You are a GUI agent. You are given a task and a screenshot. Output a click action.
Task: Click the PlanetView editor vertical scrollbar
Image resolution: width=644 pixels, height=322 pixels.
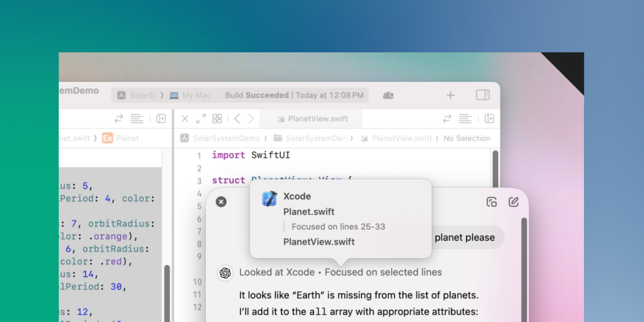(x=495, y=169)
